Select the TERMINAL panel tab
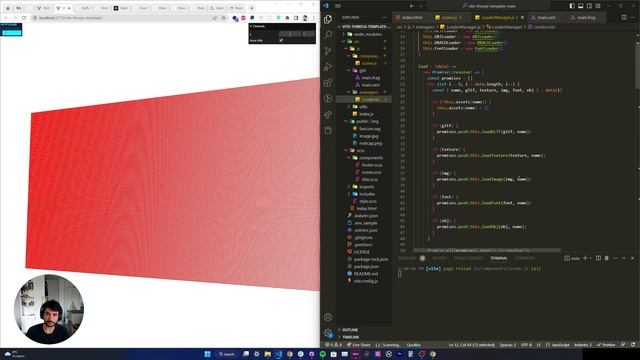 pyautogui.click(x=498, y=258)
